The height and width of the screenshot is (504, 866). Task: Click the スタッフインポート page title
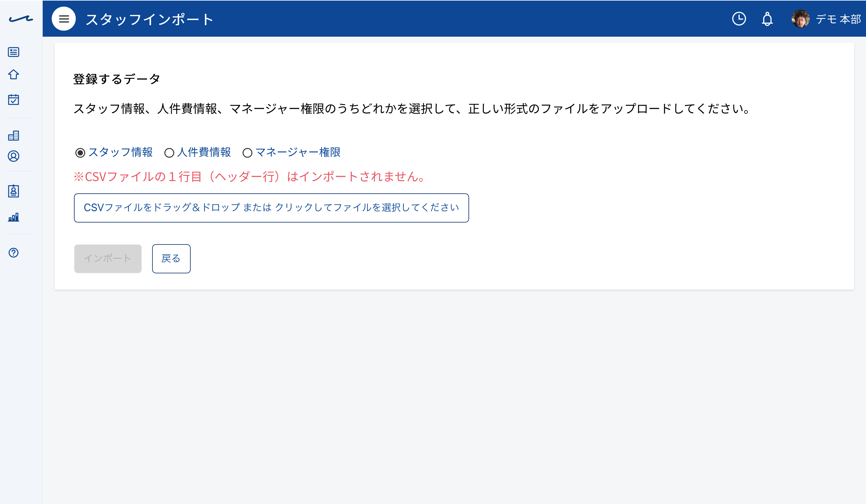[149, 19]
